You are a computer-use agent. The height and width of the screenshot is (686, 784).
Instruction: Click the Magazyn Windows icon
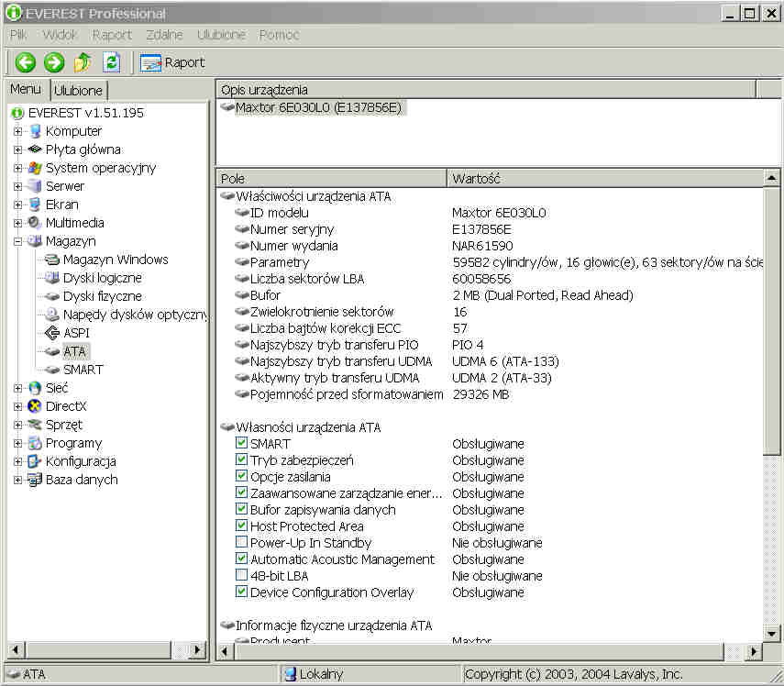(x=52, y=260)
